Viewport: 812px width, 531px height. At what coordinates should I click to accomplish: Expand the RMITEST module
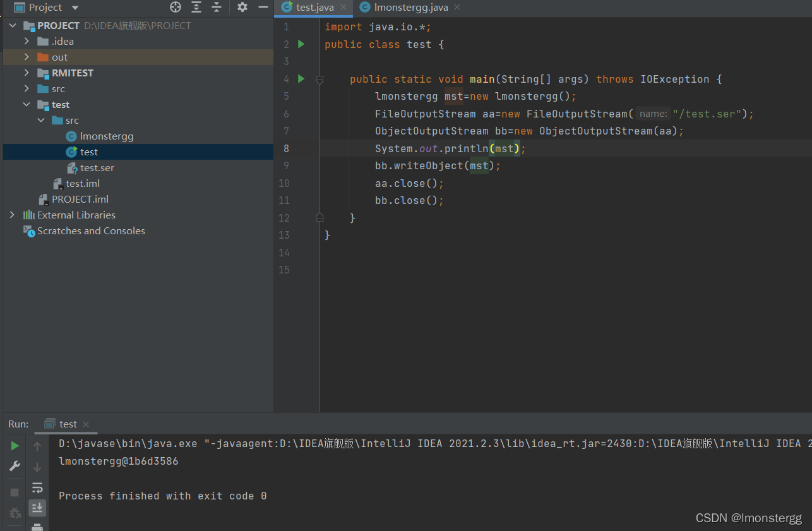click(27, 73)
